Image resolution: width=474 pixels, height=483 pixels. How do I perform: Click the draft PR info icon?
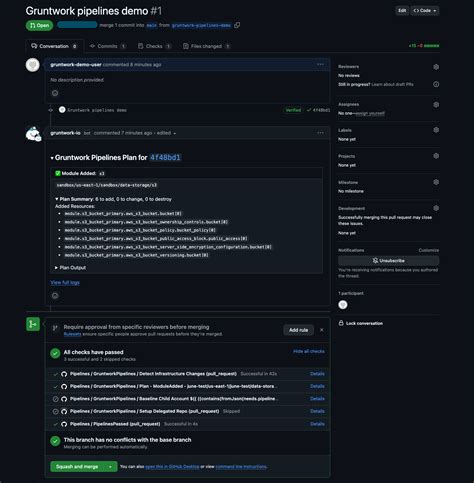(436, 84)
